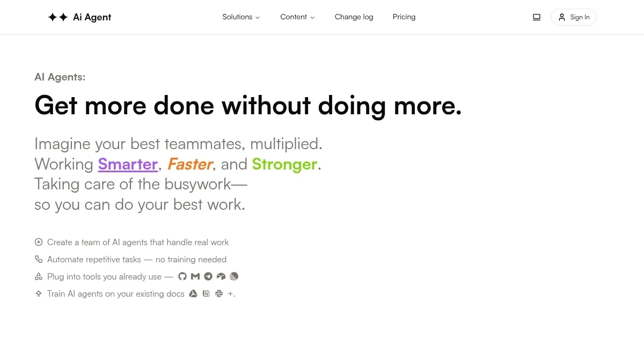Click the GitHub integration icon

coord(182,276)
